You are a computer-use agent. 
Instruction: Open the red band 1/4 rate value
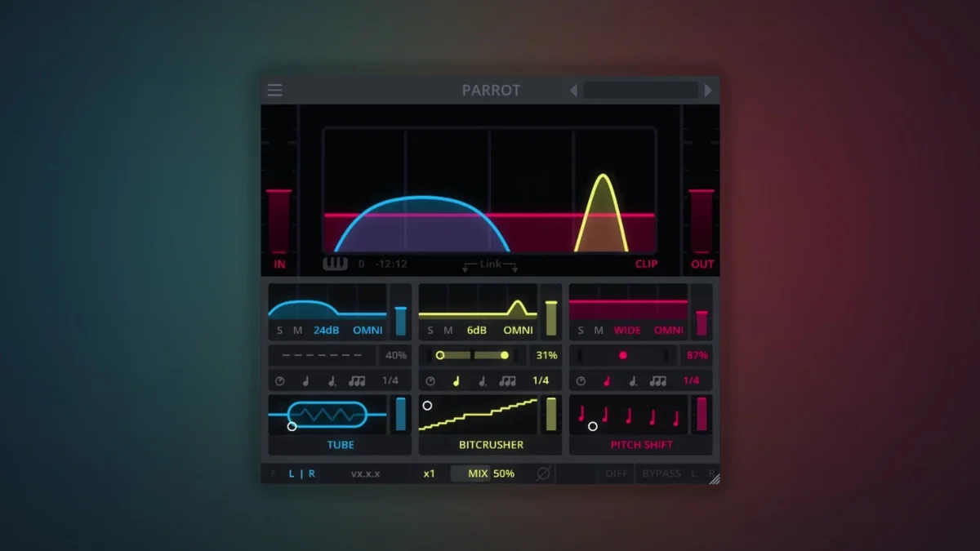691,381
